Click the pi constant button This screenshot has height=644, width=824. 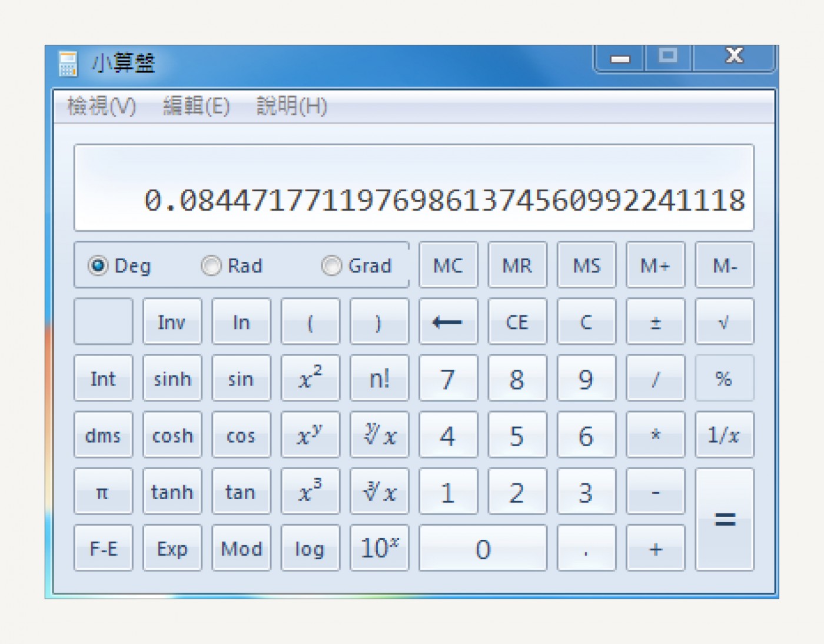(103, 491)
